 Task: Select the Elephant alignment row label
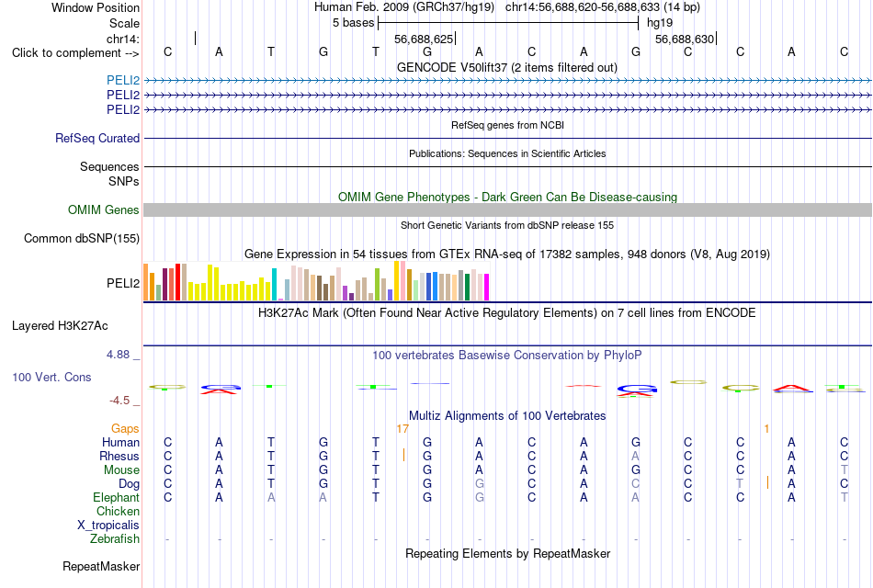[117, 497]
